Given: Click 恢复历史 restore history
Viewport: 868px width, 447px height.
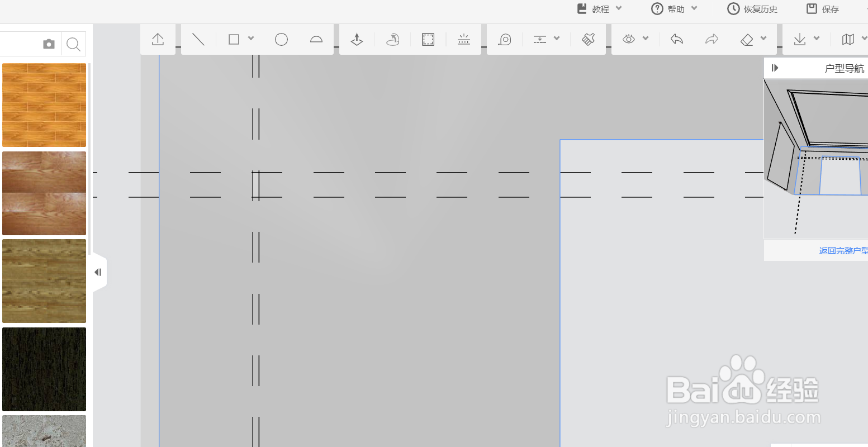Looking at the screenshot, I should (x=752, y=9).
